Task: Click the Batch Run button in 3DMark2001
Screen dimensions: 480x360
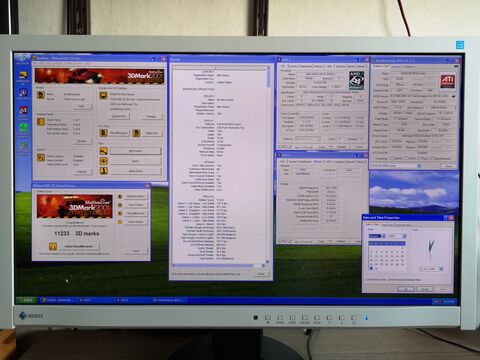Action: click(152, 133)
